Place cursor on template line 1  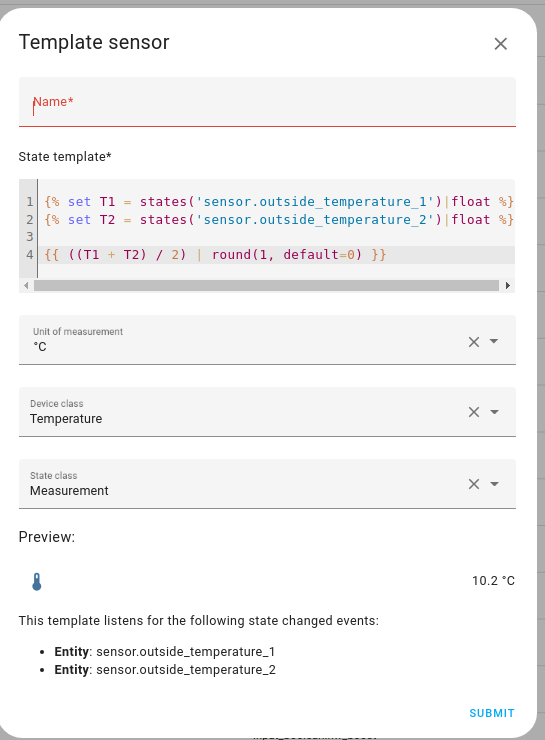coord(278,202)
